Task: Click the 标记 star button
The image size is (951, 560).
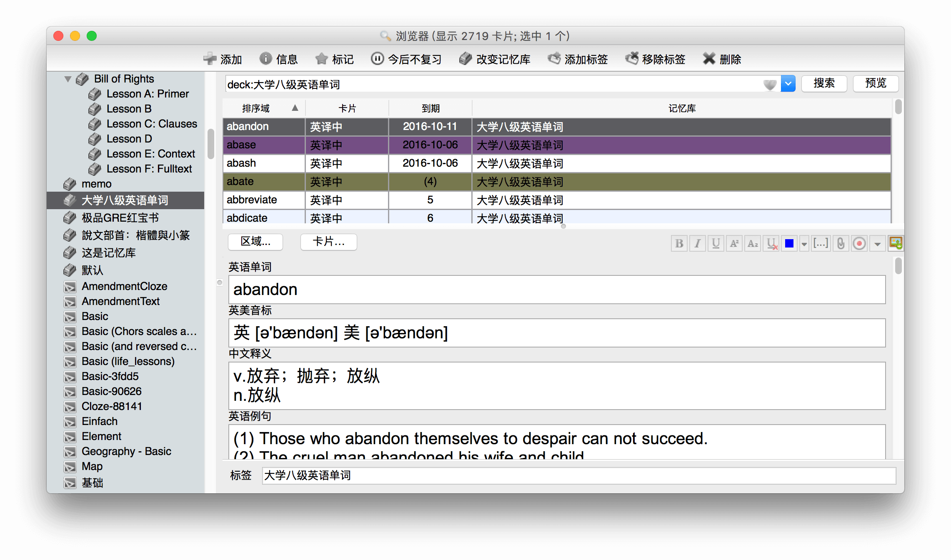Action: (x=334, y=59)
